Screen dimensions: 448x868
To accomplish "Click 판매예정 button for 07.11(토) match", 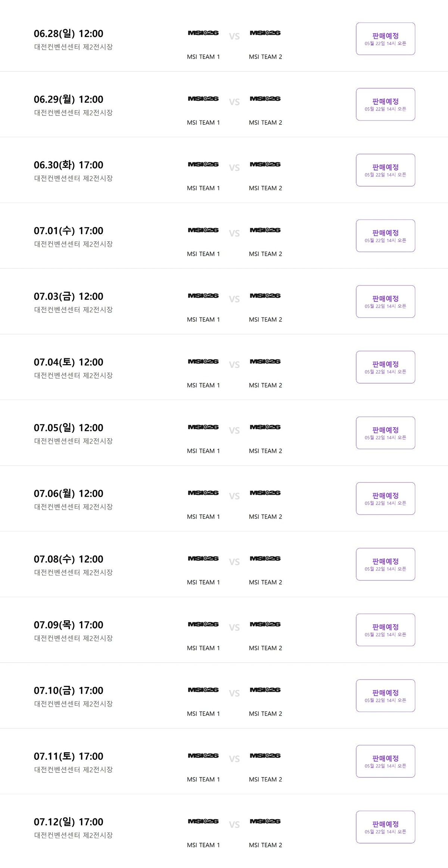I will [386, 761].
